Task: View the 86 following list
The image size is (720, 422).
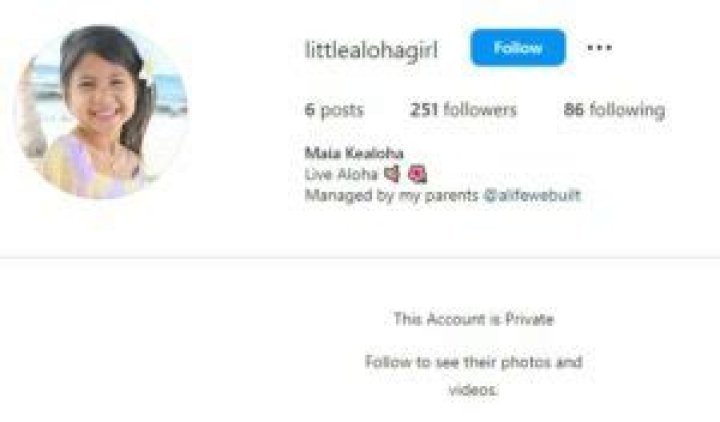Action: click(x=614, y=110)
